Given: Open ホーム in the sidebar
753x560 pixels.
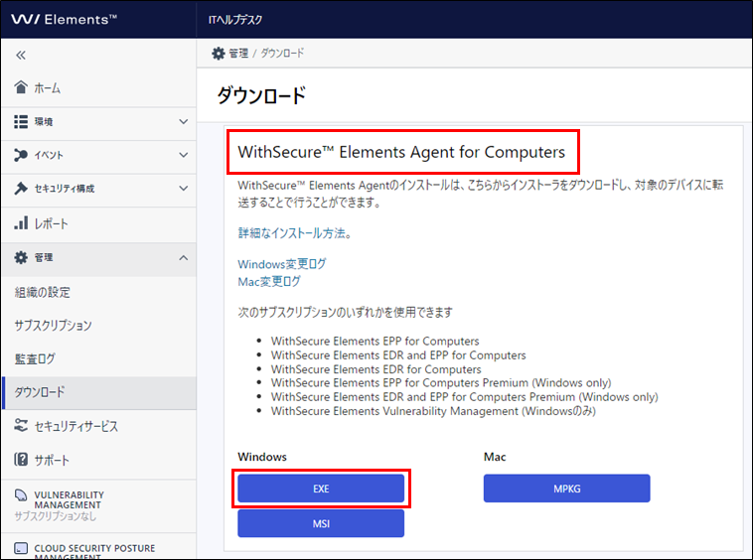Looking at the screenshot, I should pyautogui.click(x=98, y=87).
